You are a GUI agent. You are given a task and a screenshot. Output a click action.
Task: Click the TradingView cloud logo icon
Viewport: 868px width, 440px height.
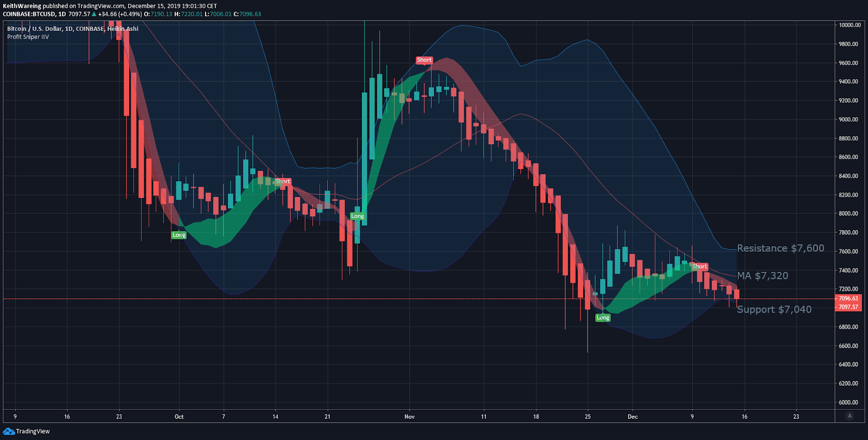9,431
